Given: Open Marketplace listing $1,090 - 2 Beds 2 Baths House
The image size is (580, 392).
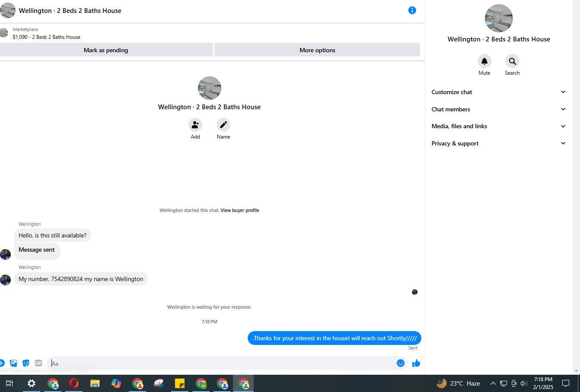Looking at the screenshot, I should tap(46, 37).
